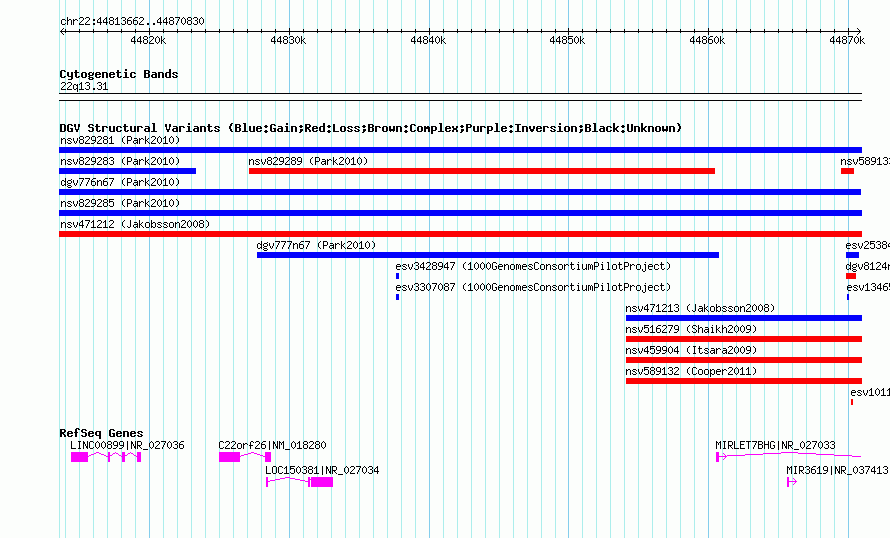The height and width of the screenshot is (538, 890).
Task: Open esv3307087 (1000GenomesConsortiumPilotProject) variant
Action: tap(533, 287)
